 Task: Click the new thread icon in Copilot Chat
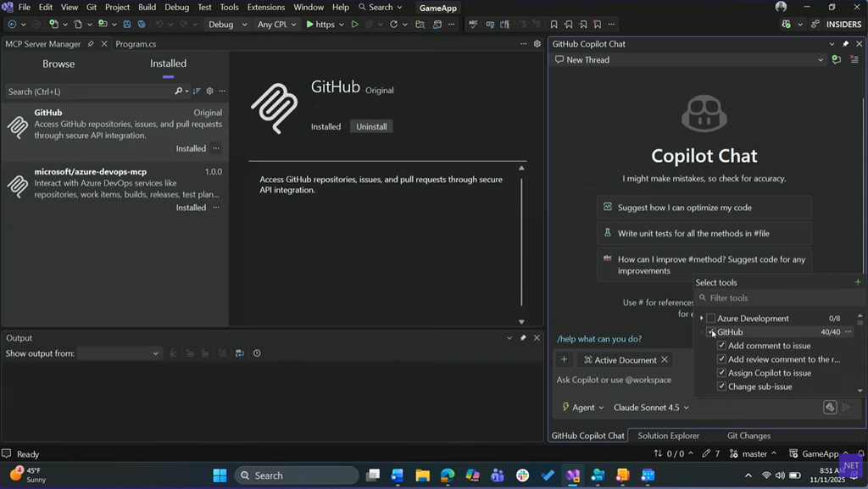(x=837, y=60)
